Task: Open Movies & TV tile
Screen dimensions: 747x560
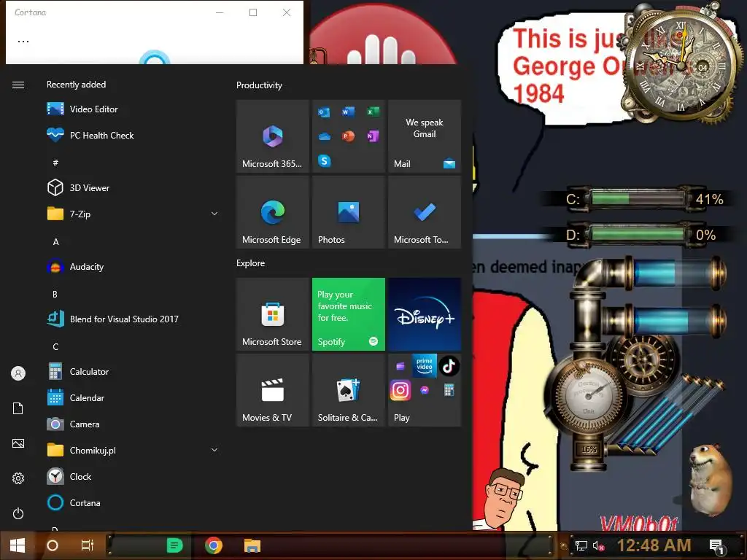Action: (273, 390)
